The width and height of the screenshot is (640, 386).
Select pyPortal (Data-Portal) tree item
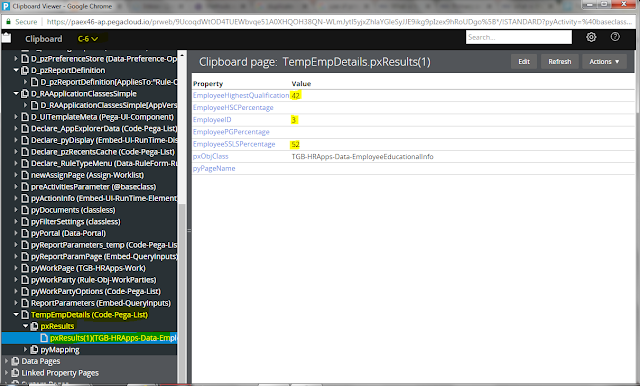(x=68, y=233)
